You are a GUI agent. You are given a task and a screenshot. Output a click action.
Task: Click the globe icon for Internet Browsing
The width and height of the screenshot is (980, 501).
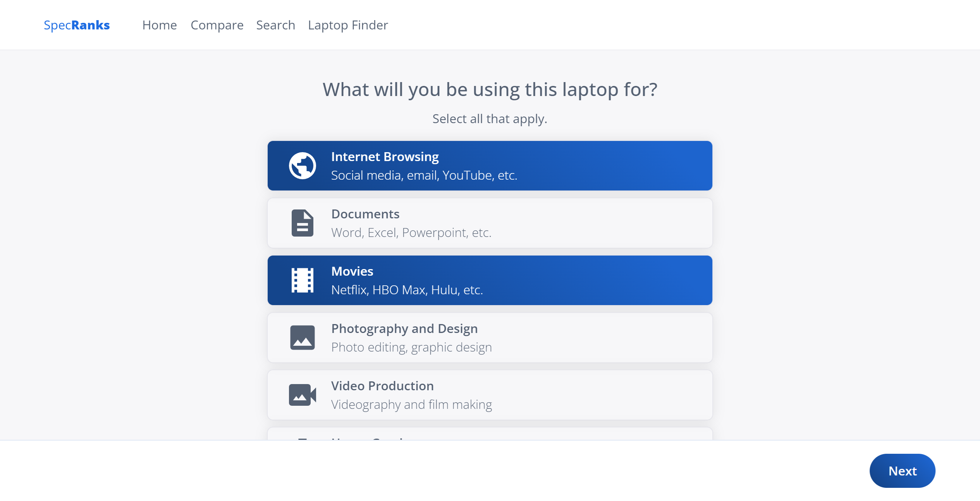click(302, 166)
